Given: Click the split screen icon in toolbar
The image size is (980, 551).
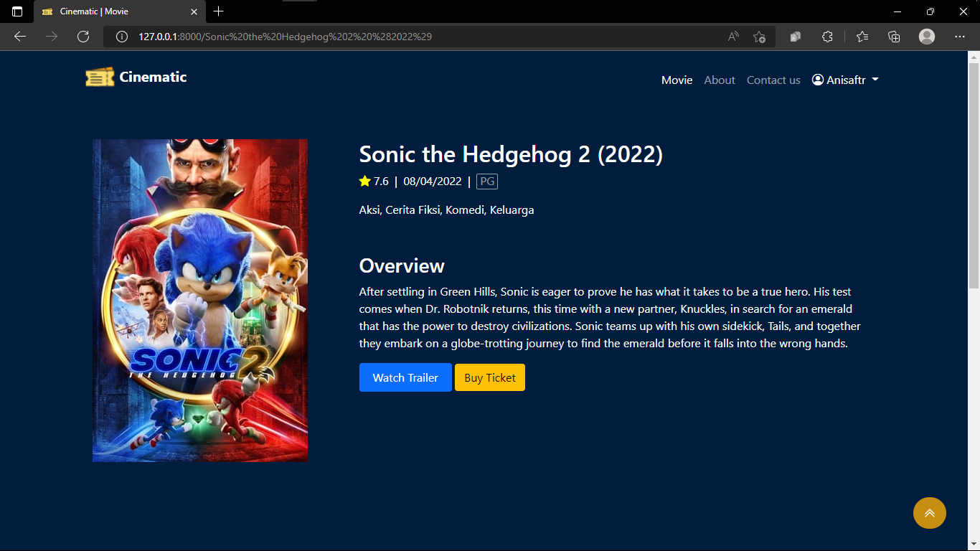Looking at the screenshot, I should pos(796,37).
